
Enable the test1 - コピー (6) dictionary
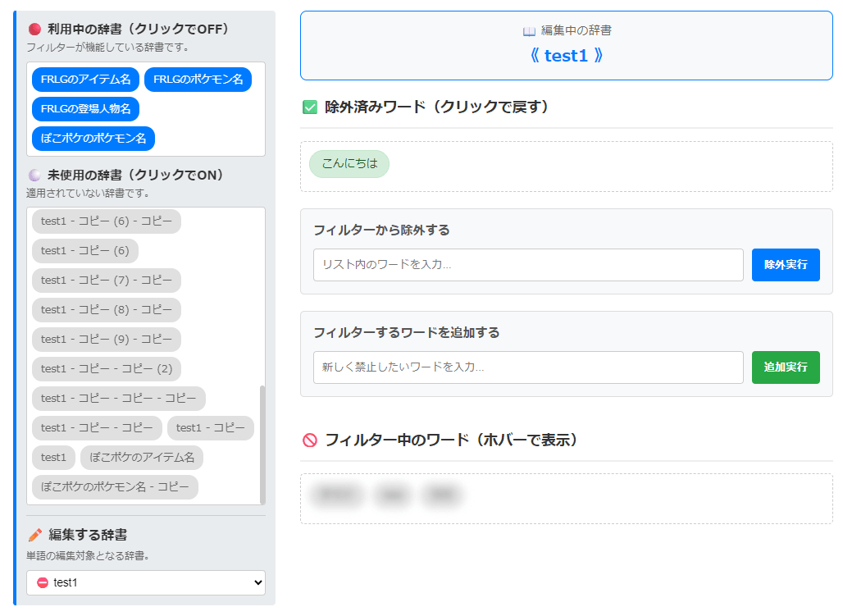pos(84,251)
